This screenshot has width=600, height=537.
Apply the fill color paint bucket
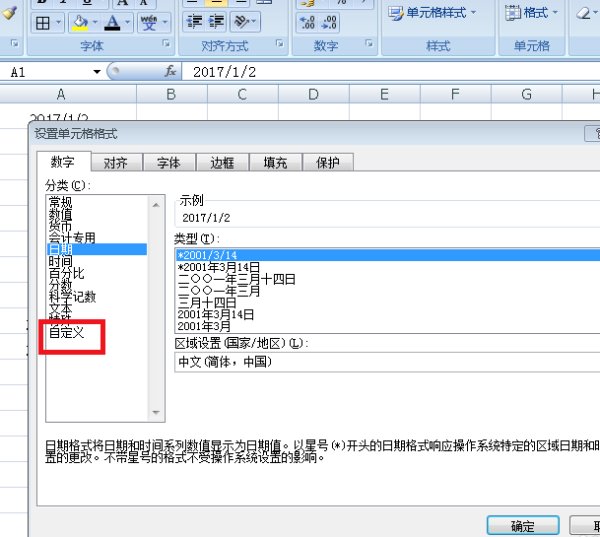[x=81, y=23]
